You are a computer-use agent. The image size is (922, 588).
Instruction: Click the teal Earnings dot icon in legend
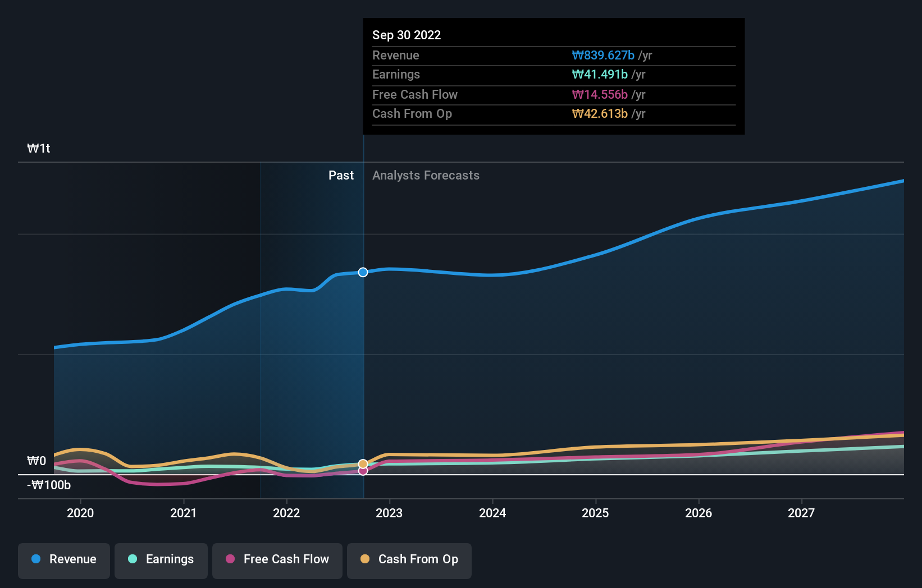coord(132,559)
